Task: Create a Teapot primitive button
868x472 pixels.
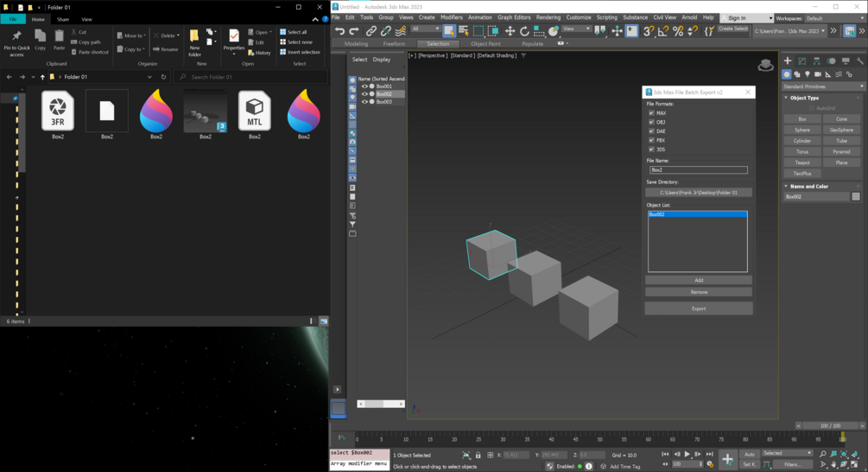Action: pos(802,163)
